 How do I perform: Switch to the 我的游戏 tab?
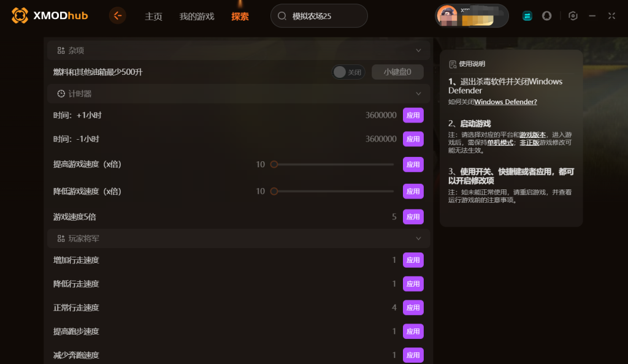click(x=197, y=17)
